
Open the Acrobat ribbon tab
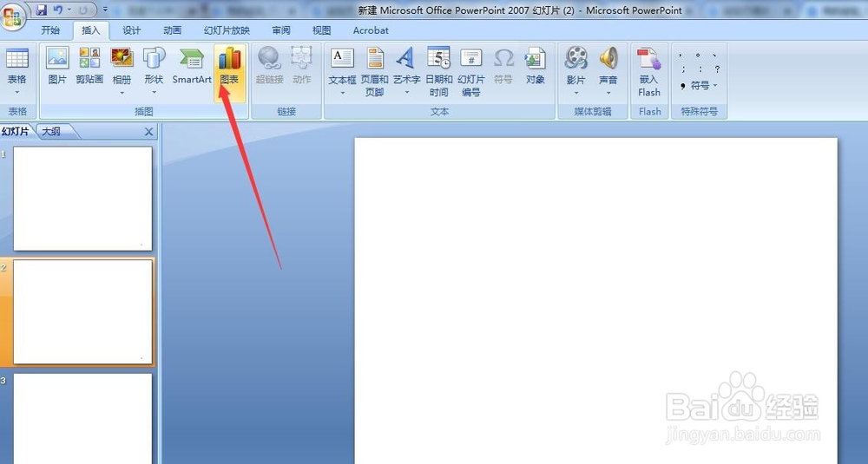[x=371, y=30]
